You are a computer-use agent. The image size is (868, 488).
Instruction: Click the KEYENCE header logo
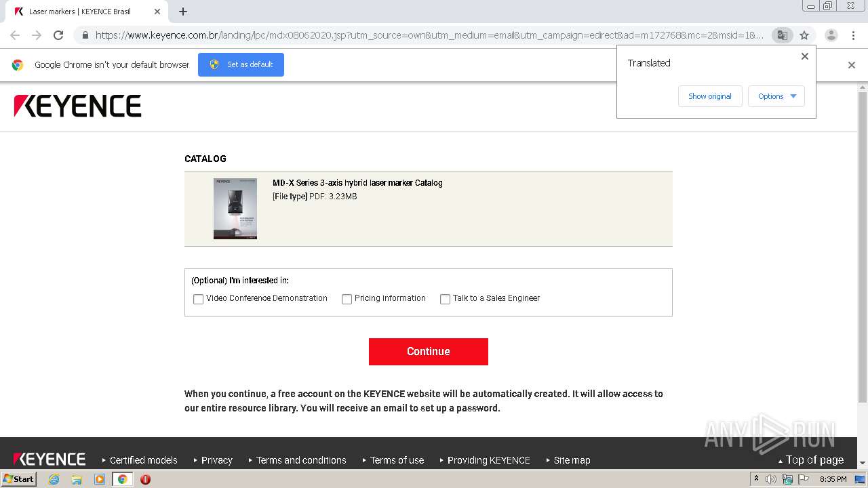point(77,106)
